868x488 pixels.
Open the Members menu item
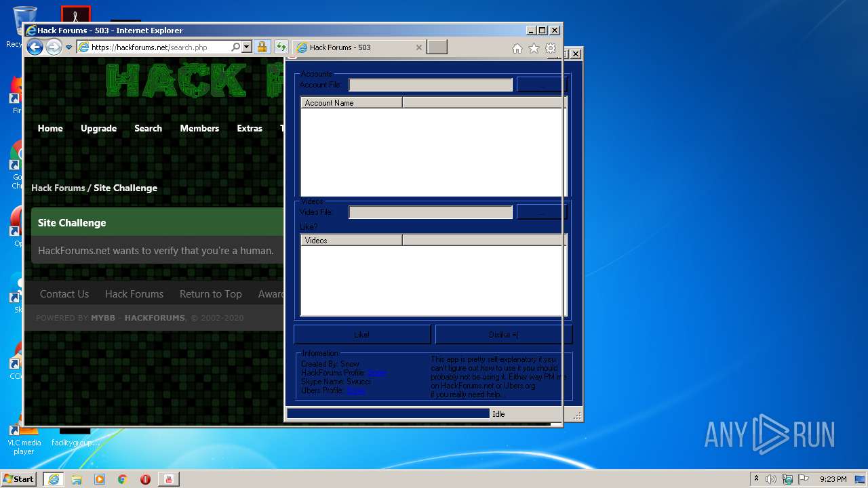199,128
